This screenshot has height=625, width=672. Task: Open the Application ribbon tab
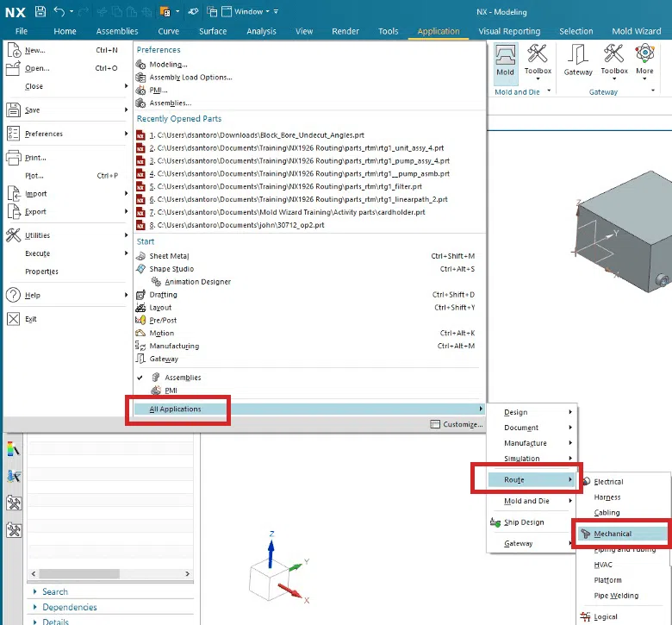click(438, 31)
